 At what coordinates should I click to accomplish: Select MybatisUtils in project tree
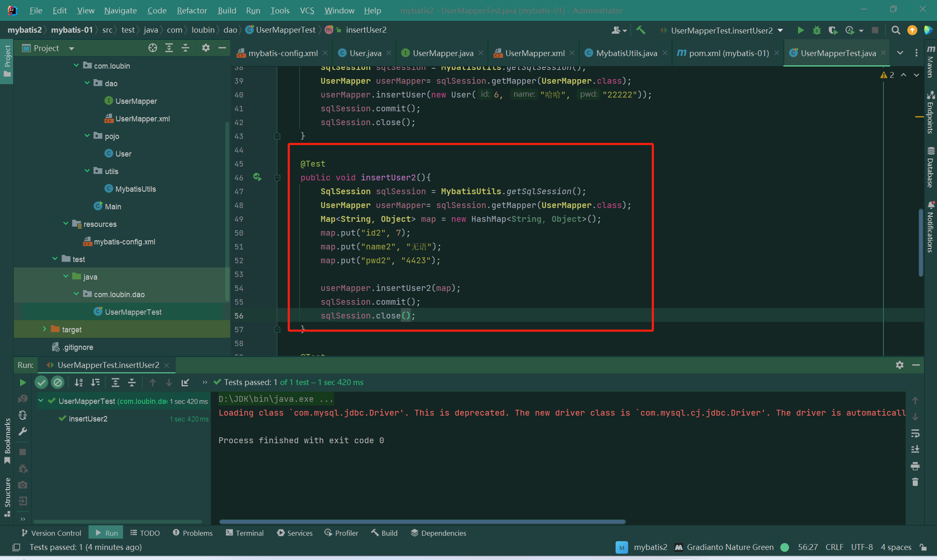click(x=136, y=189)
